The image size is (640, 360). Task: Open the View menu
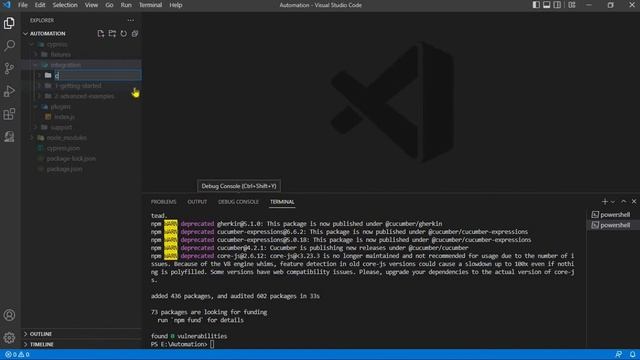point(91,5)
